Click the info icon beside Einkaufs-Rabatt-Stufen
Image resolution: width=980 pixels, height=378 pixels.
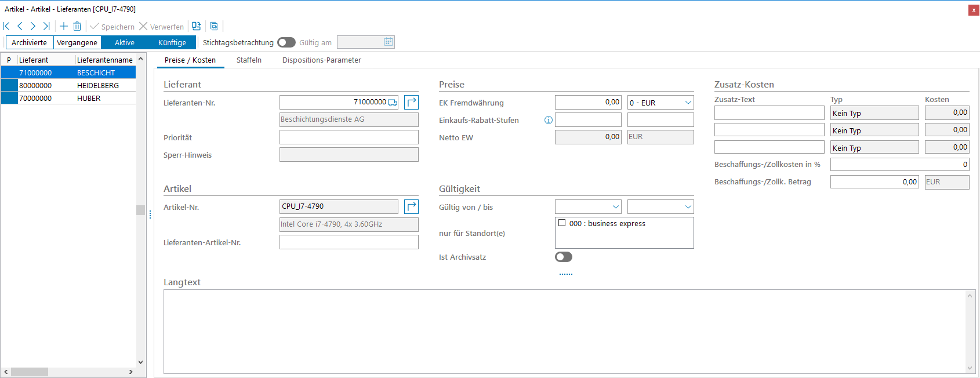(x=548, y=120)
